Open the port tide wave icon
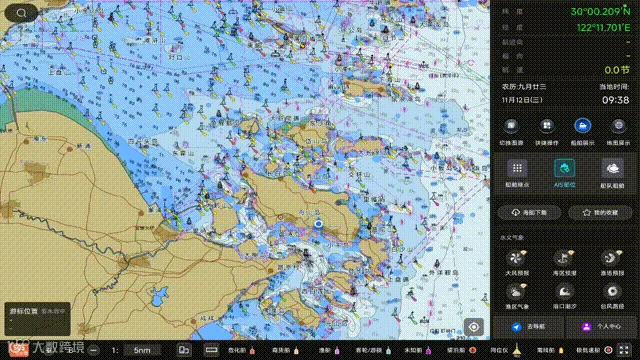640x360 pixels. 564,291
